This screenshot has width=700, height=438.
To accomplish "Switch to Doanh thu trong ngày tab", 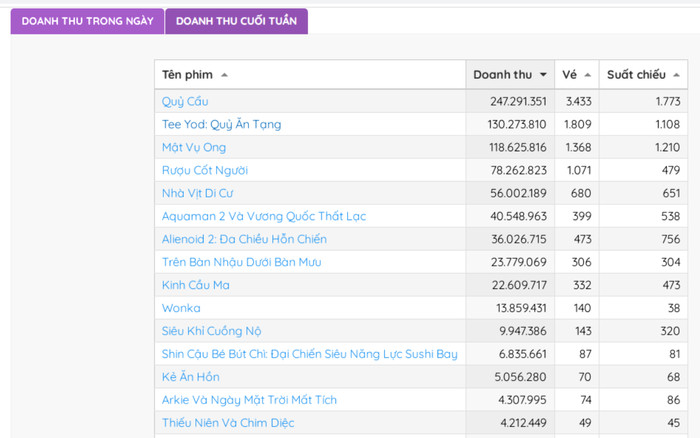I will [88, 21].
